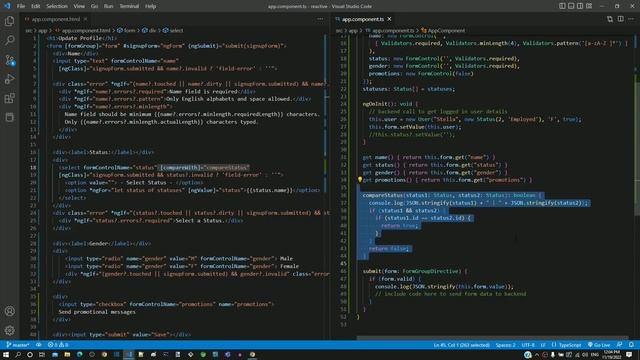This screenshot has width=640, height=360.
Task: Click the VS Code logo in title bar
Action: coord(7,6)
